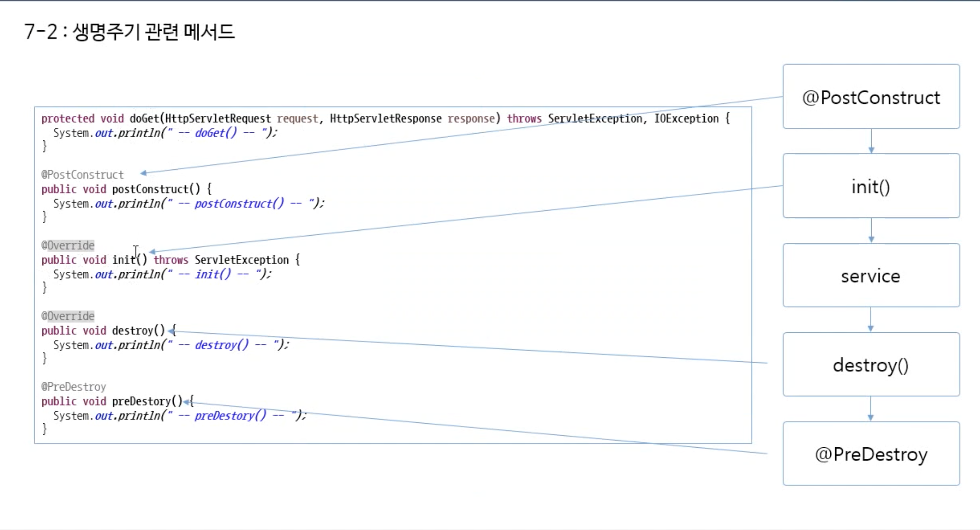Click the second @Override annotation above destroy()
The height and width of the screenshot is (530, 980).
(68, 316)
